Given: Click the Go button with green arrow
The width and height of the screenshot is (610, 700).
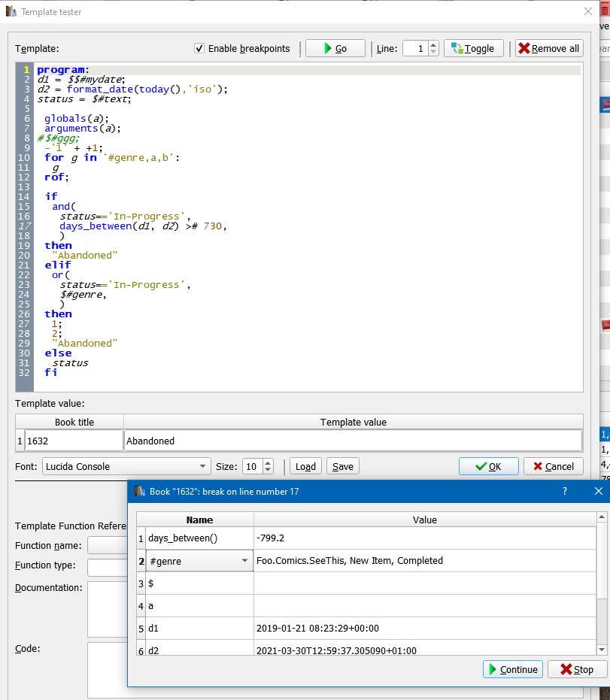Looking at the screenshot, I should tap(335, 49).
